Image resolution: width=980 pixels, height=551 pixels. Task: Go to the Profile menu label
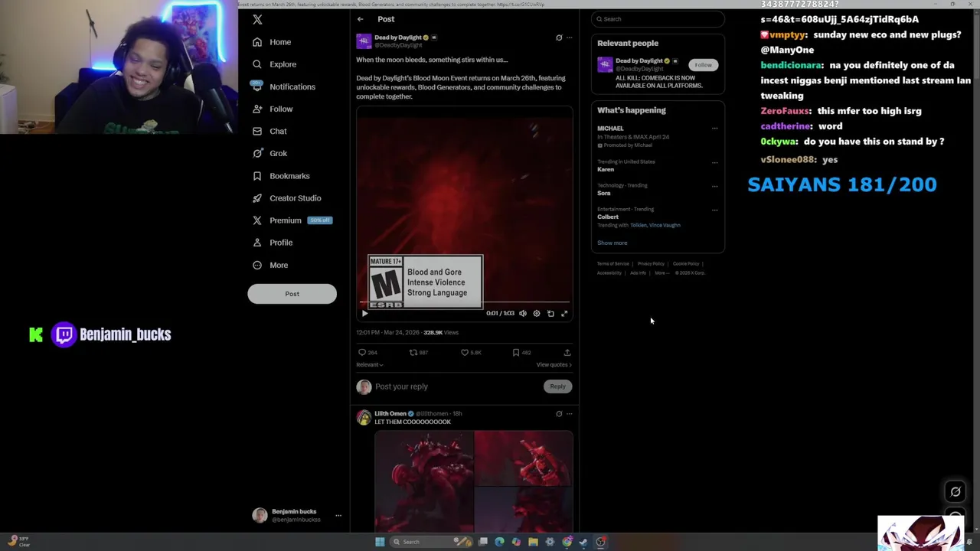(x=281, y=243)
